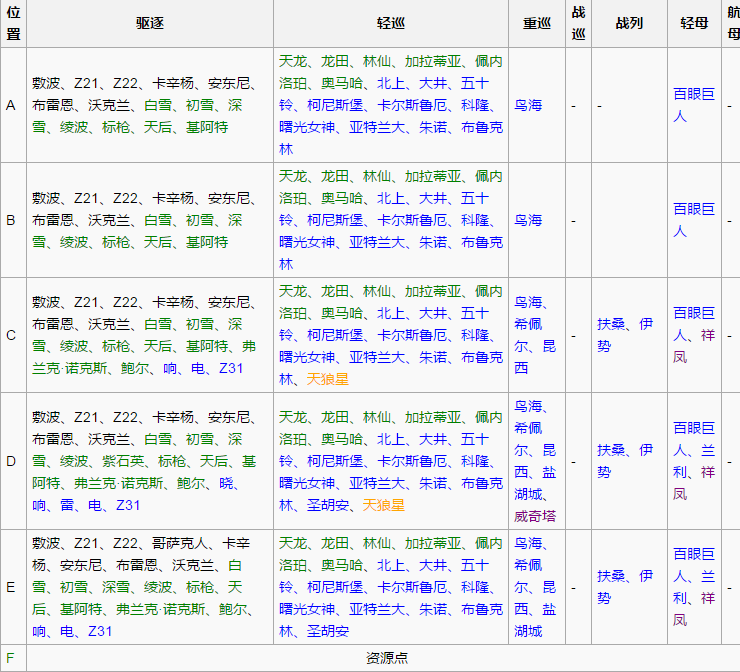Click the 天后 link in row B
The height and width of the screenshot is (672, 740).
pos(158,242)
